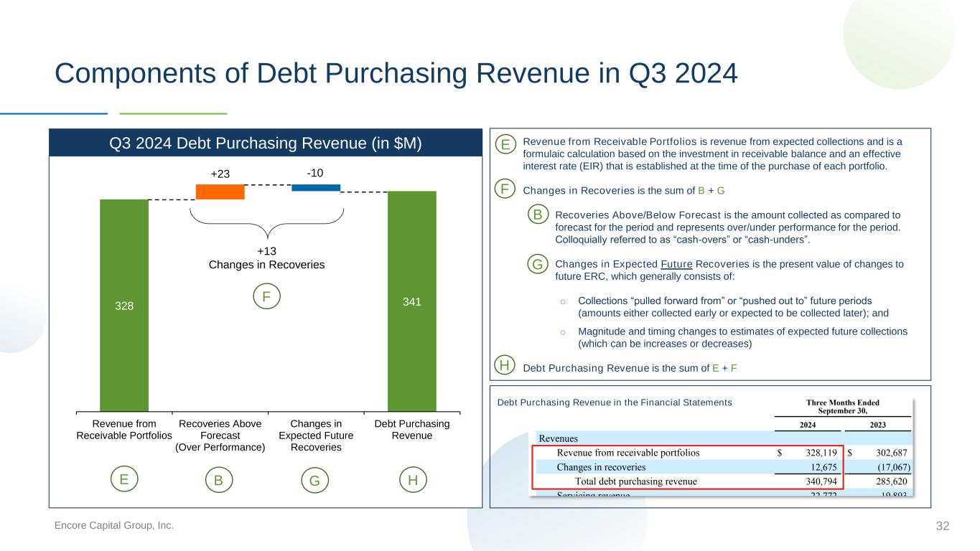Click the Encore Capital Group, Inc. footer
This screenshot has width=980, height=551.
pos(114,526)
